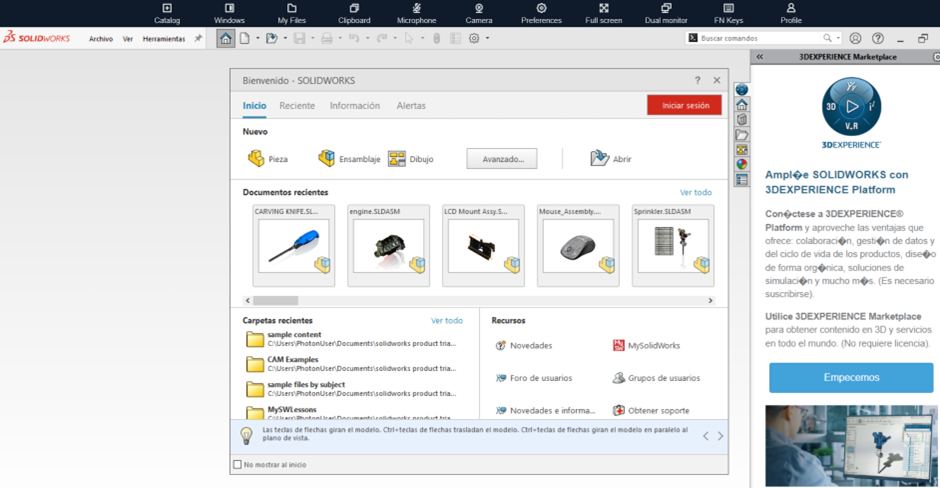This screenshot has width=940, height=488.
Task: Click the New document icon in toolbar
Action: (x=245, y=38)
